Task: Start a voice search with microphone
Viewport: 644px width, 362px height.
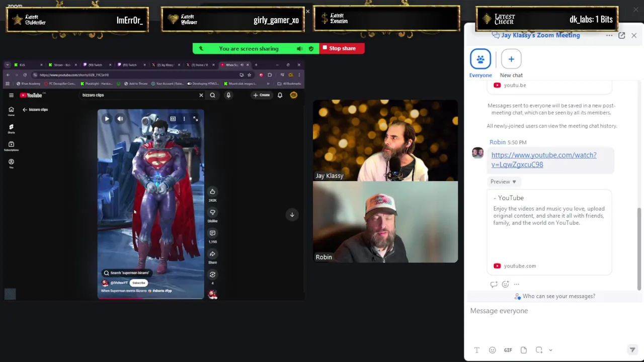Action: click(228, 95)
